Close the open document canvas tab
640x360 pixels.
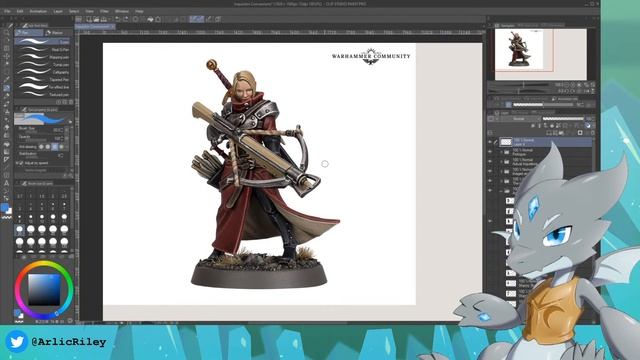113,27
